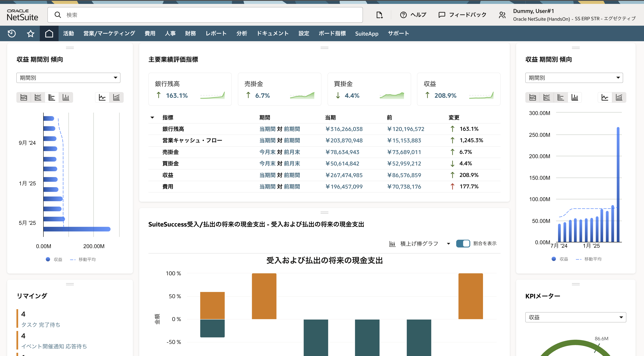The height and width of the screenshot is (356, 644).
Task: Open the 財務 menu
Action: coord(191,33)
